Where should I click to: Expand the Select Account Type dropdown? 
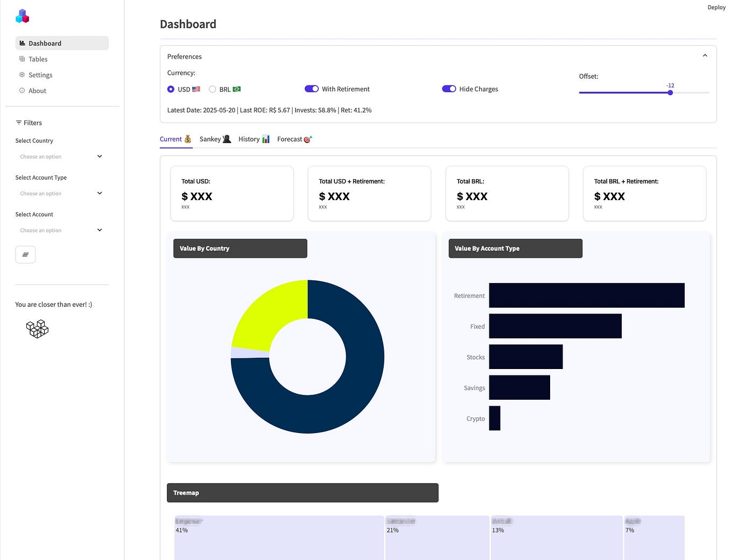point(60,193)
